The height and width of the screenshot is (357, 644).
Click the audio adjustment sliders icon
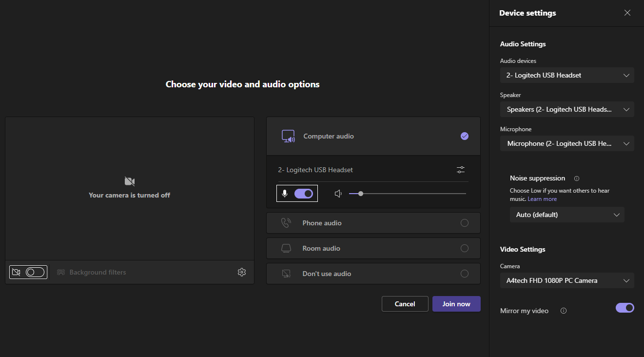461,170
